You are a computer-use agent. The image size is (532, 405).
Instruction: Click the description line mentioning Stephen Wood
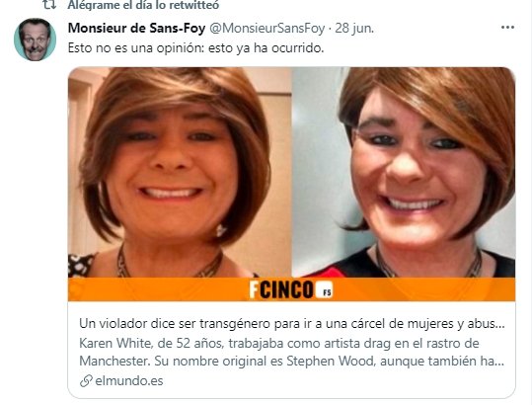pyautogui.click(x=292, y=361)
